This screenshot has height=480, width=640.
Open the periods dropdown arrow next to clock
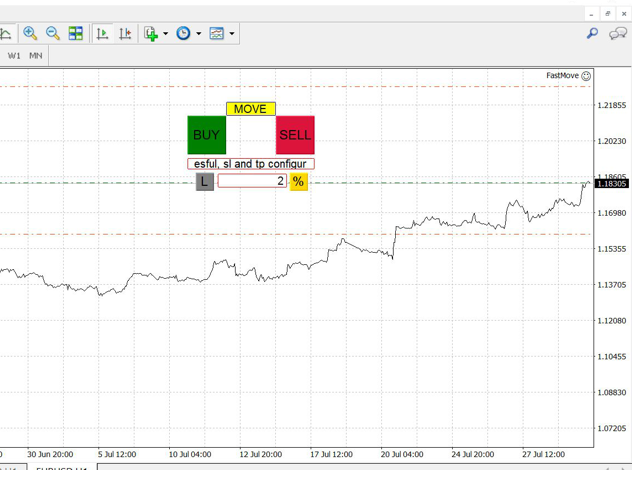tap(198, 33)
